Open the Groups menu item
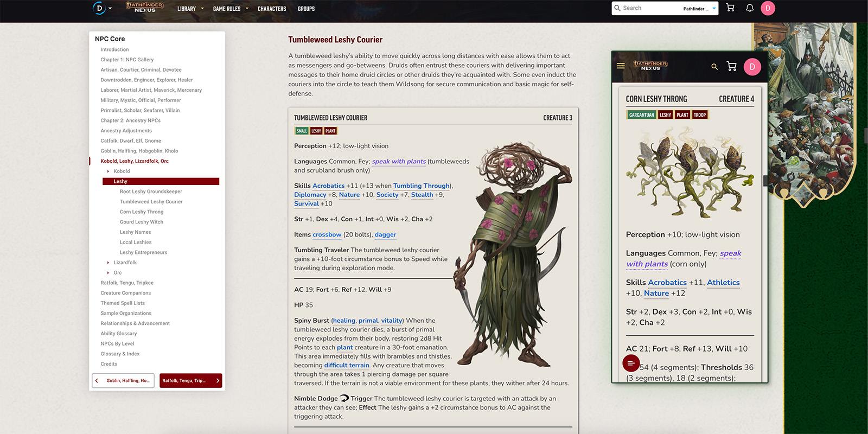Image resolution: width=868 pixels, height=434 pixels. [306, 9]
